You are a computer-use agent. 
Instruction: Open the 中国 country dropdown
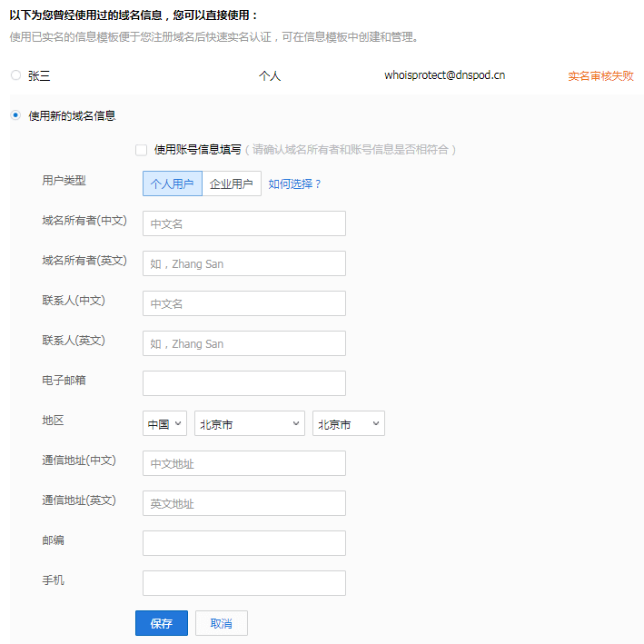coord(164,423)
